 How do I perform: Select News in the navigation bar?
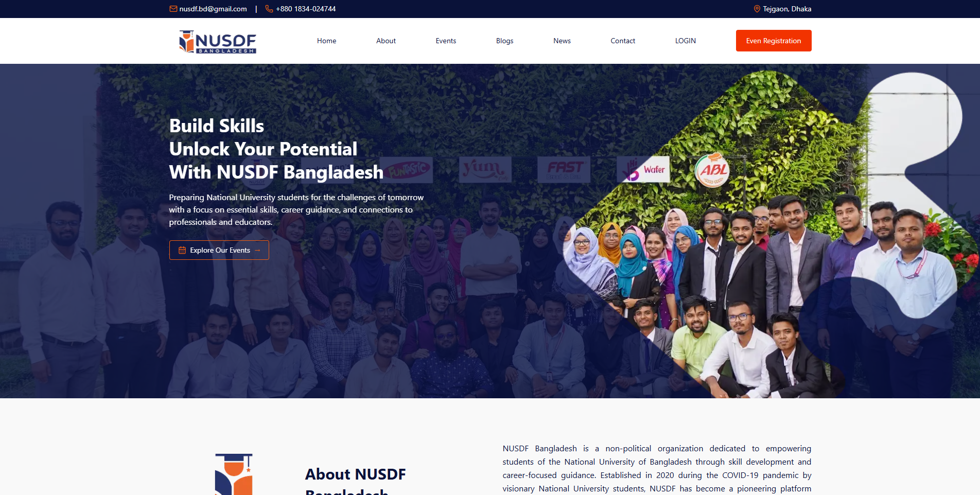[562, 41]
